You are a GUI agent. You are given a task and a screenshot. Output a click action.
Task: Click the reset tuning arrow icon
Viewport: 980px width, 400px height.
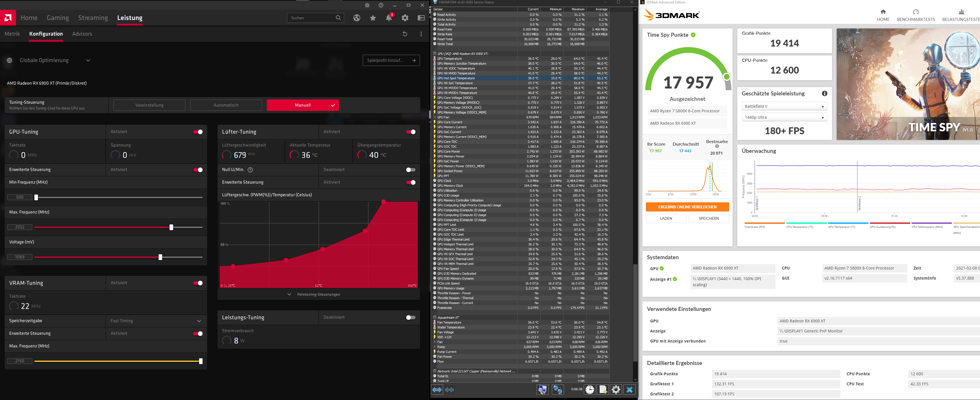point(405,34)
